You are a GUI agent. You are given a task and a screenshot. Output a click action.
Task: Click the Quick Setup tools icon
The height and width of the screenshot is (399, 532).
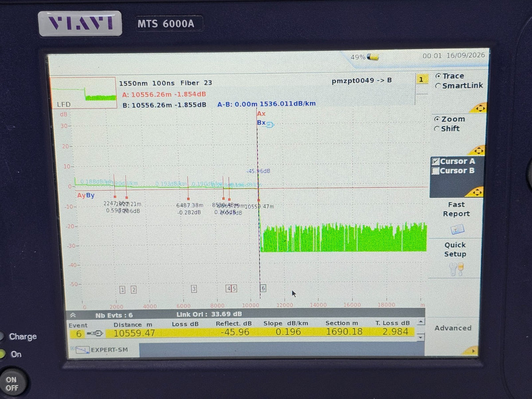click(x=456, y=269)
